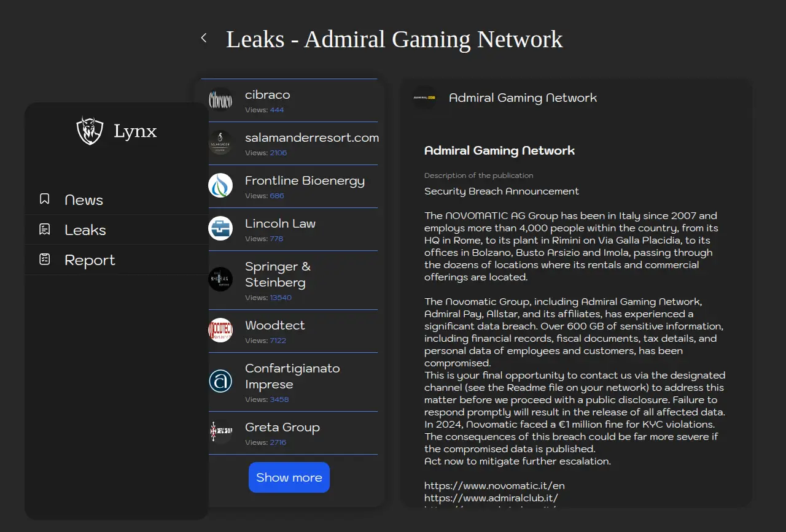The image size is (786, 532).
Task: Click the checklist icon next to Report
Action: click(x=44, y=260)
